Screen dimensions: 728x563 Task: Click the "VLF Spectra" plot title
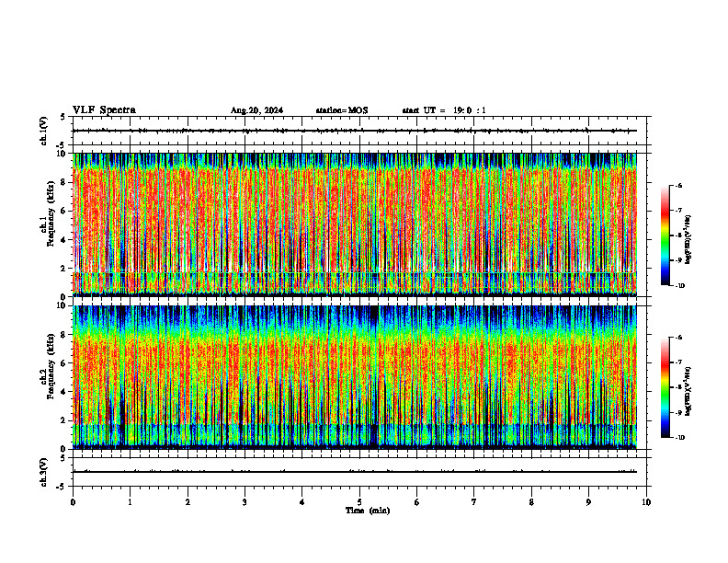pyautogui.click(x=104, y=110)
